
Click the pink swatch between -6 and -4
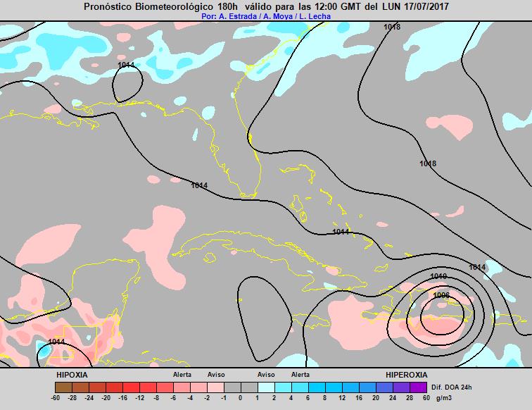182,387
